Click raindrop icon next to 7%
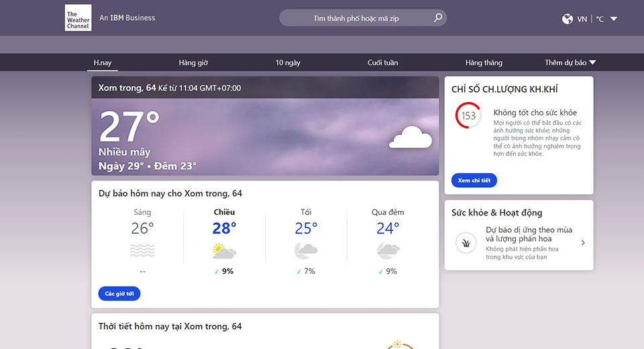The image size is (644, 349). (x=299, y=272)
